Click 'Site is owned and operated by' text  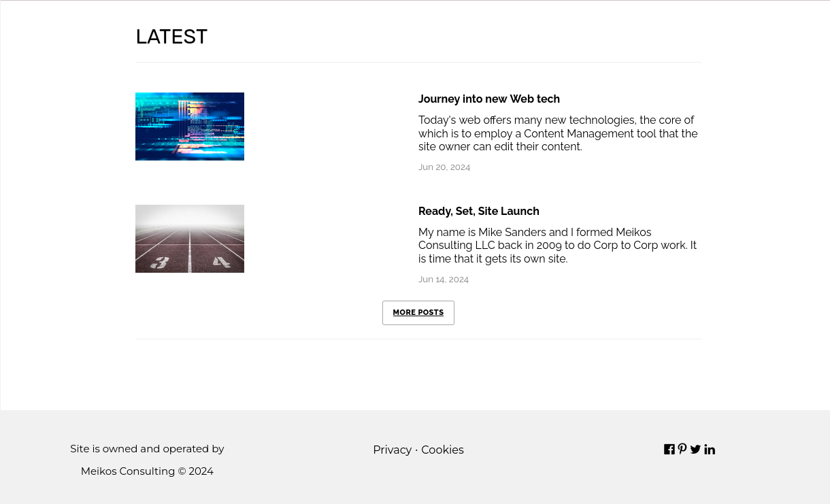pyautogui.click(x=147, y=449)
